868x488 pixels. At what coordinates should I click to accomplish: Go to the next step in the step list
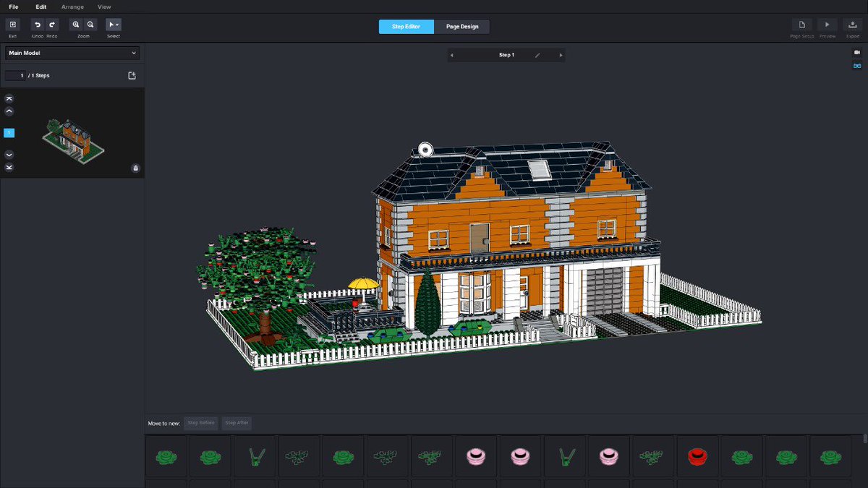pyautogui.click(x=9, y=155)
